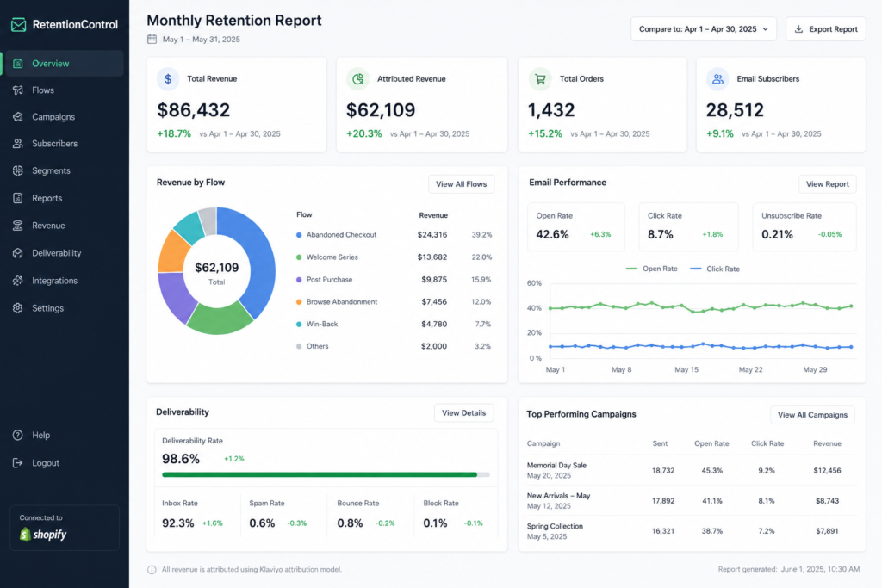Image resolution: width=882 pixels, height=588 pixels.
Task: Click View All Campaigns button
Action: (812, 415)
